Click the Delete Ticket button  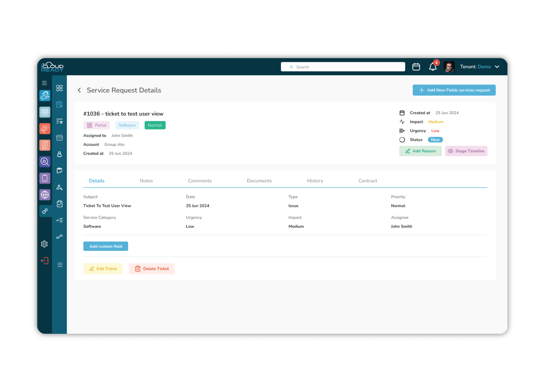pos(152,269)
